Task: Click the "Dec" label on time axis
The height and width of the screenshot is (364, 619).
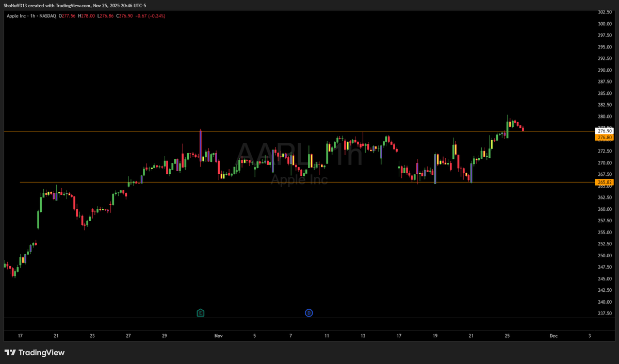Action: (553, 336)
